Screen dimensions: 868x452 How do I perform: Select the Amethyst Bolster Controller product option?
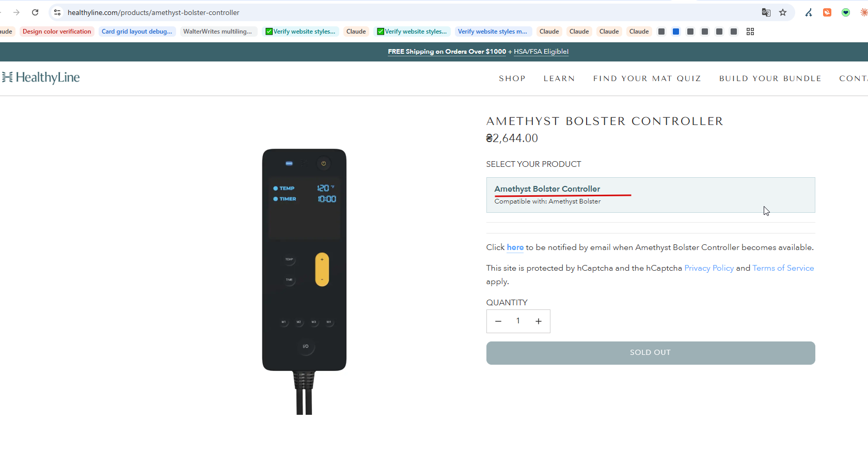tap(650, 195)
